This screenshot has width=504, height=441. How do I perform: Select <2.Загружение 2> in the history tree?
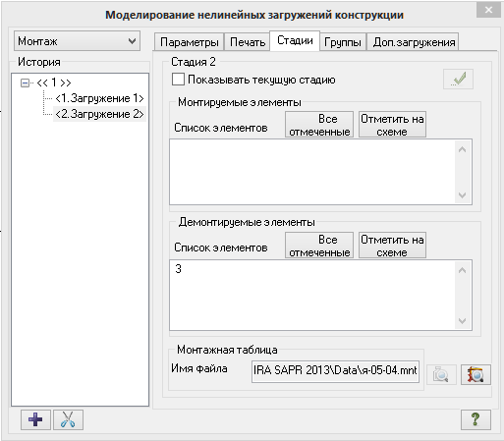(99, 114)
